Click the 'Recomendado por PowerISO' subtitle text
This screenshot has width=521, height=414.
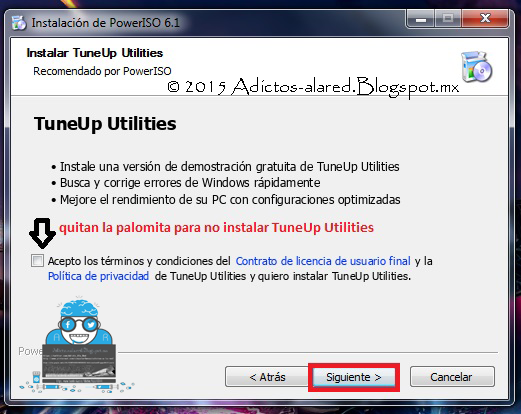102,71
